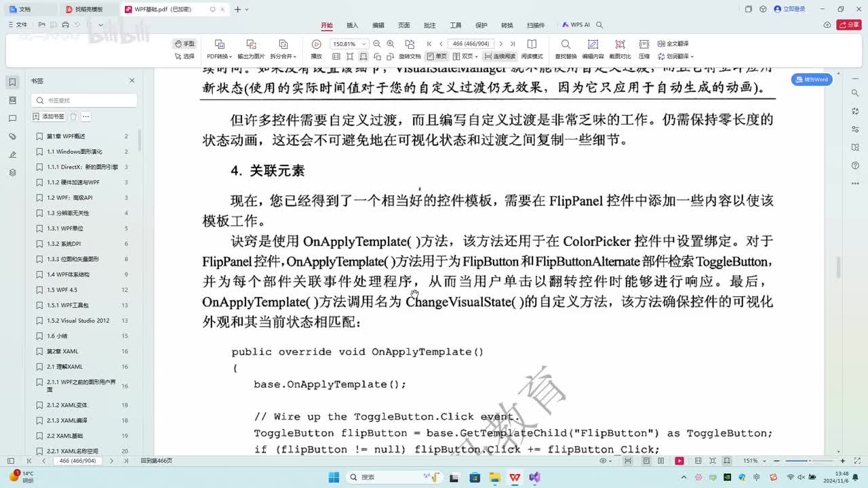Open the 150.81% zoom level combo box
Viewport: 868px width, 488px height.
pos(349,43)
